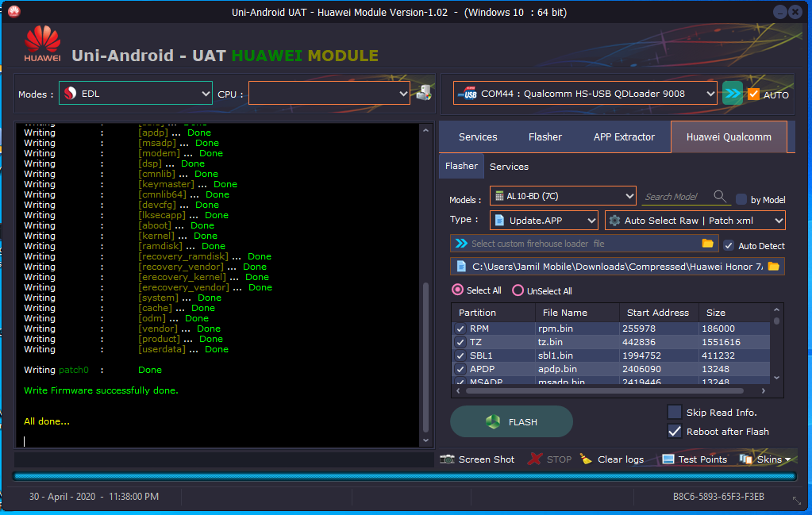Image resolution: width=812 pixels, height=515 pixels.
Task: Click the tz.bin file name cell
Action: coord(577,342)
